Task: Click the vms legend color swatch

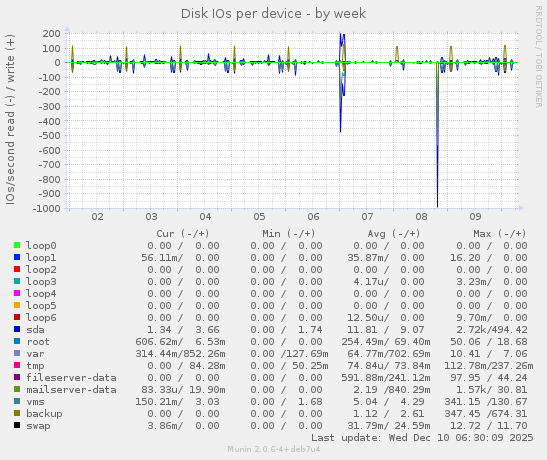Action: point(17,401)
